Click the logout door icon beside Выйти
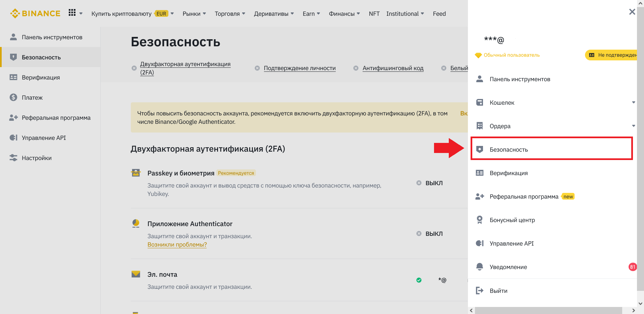The width and height of the screenshot is (644, 314). point(480,291)
